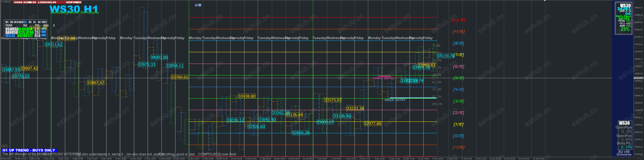
Task: Click the XU v50 Universe label
Action: [x=624, y=153]
